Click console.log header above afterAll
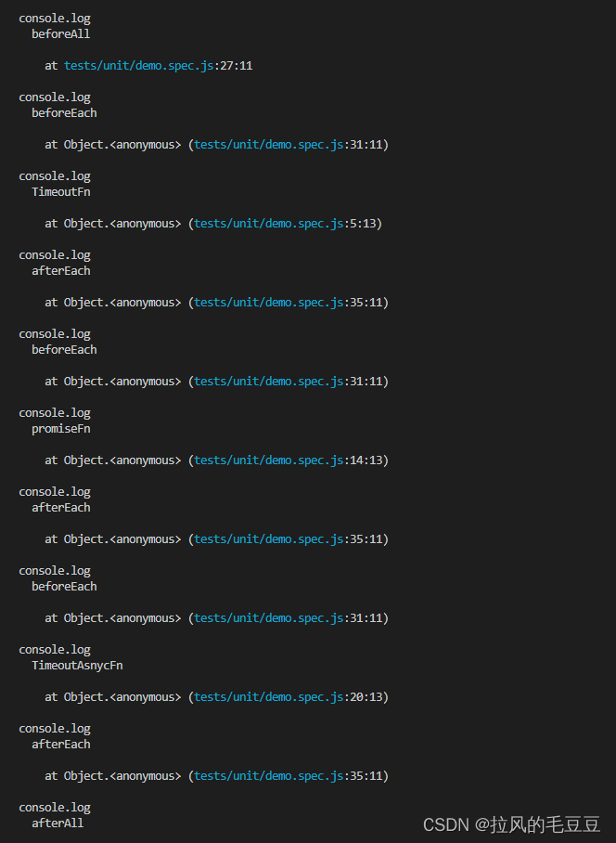 [x=55, y=808]
